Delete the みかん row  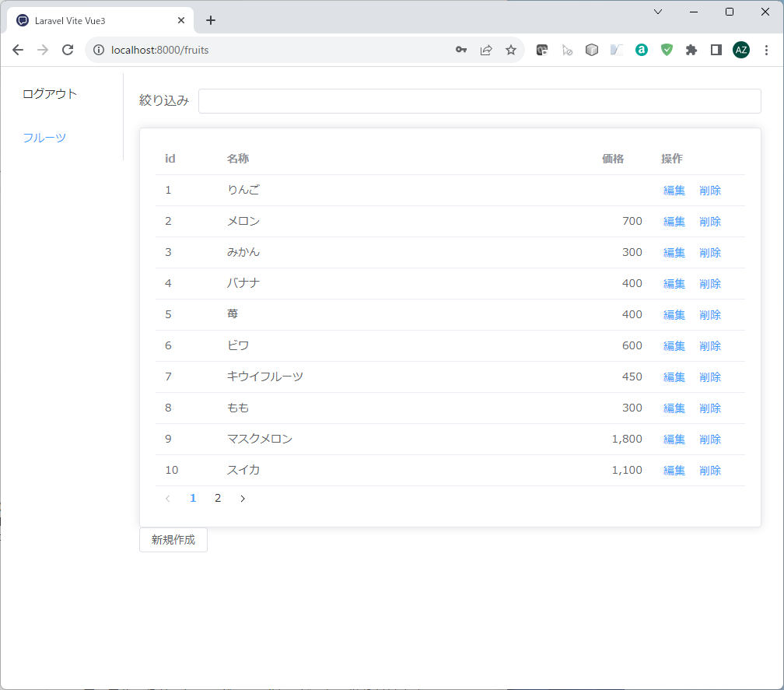[710, 253]
